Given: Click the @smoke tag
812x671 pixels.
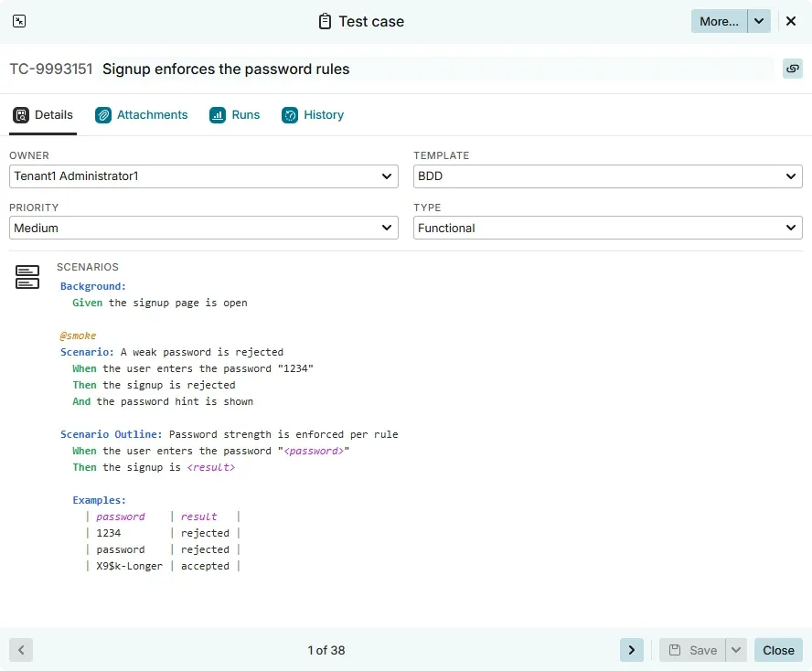Looking at the screenshot, I should tap(79, 335).
